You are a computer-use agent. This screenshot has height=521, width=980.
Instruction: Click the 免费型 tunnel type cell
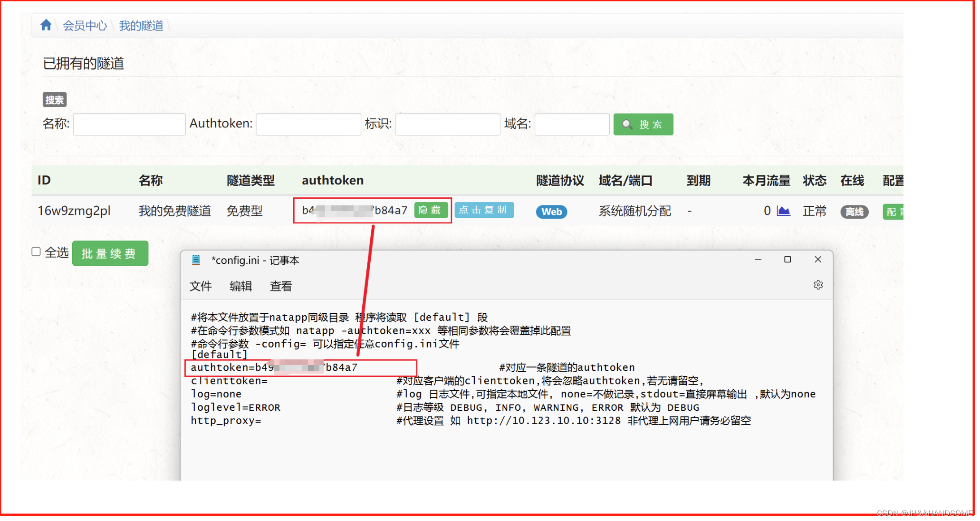click(x=245, y=211)
